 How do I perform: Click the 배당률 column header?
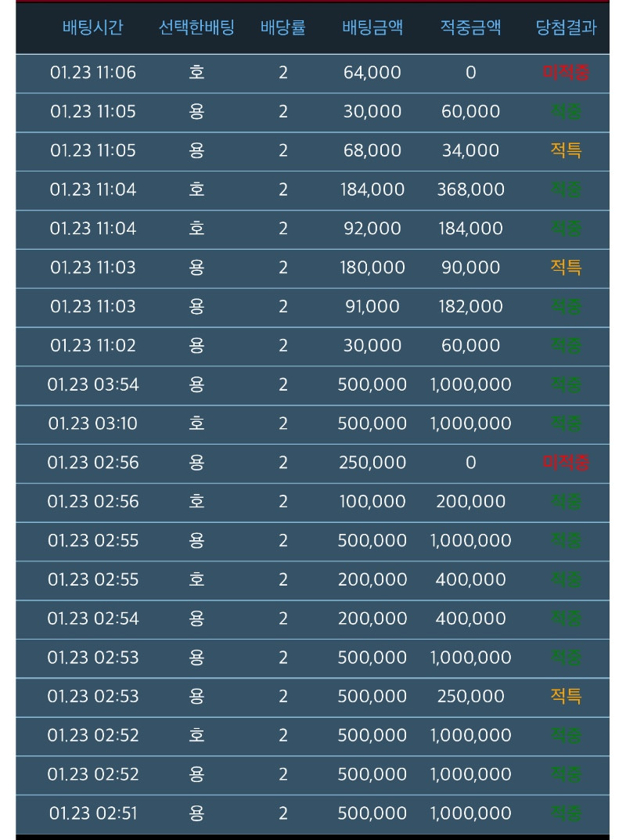pos(282,28)
